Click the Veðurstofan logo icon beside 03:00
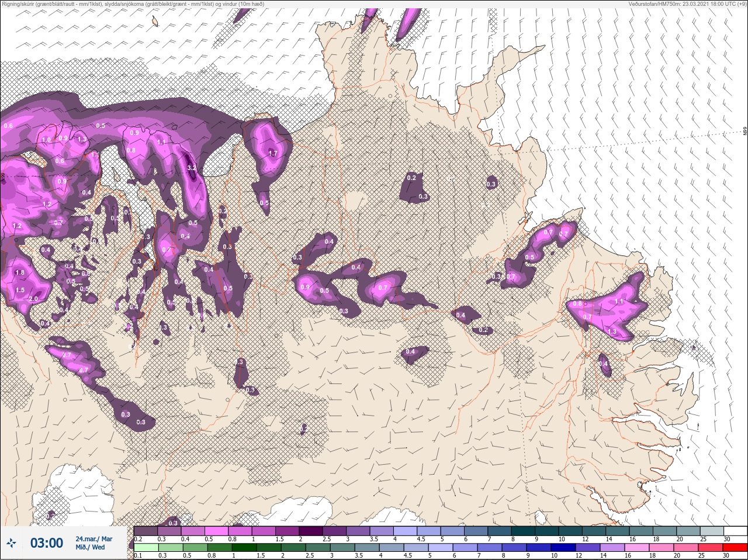Image resolution: width=748 pixels, height=560 pixels. [11, 544]
